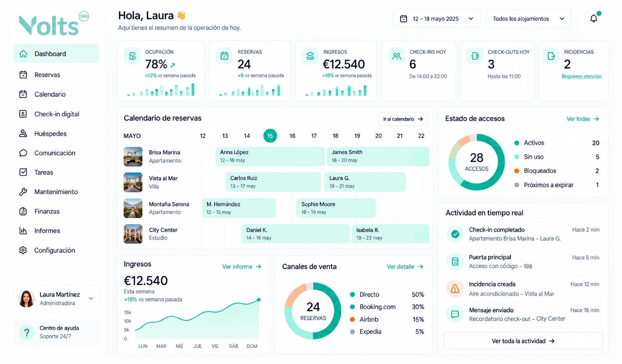Select day 15 in calendar header
The image size is (622, 364).
(270, 136)
